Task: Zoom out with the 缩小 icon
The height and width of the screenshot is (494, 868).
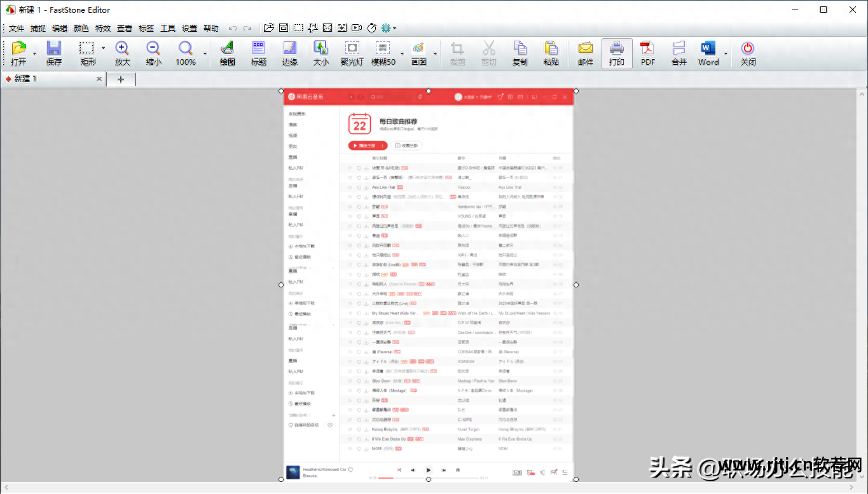Action: point(153,51)
